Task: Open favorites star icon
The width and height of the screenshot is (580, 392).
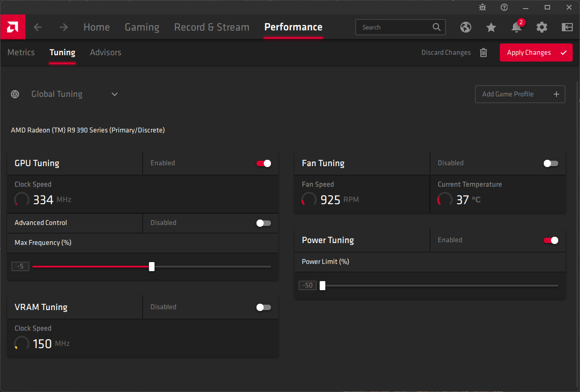Action: (x=491, y=27)
